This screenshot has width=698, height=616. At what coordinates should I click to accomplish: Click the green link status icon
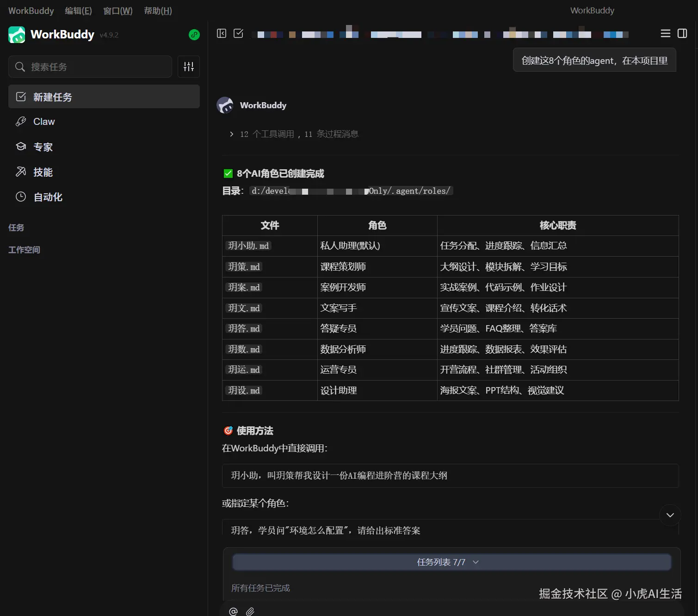[194, 35]
